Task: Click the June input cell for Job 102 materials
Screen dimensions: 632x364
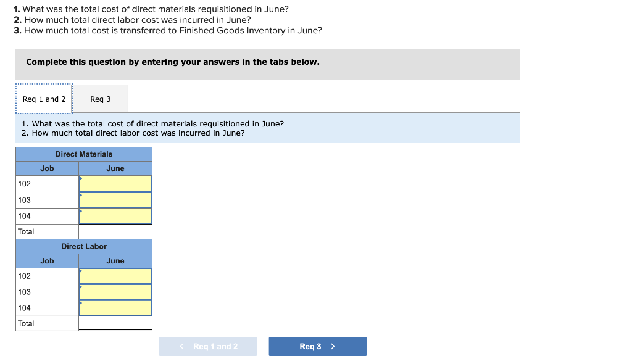Action: tap(115, 183)
